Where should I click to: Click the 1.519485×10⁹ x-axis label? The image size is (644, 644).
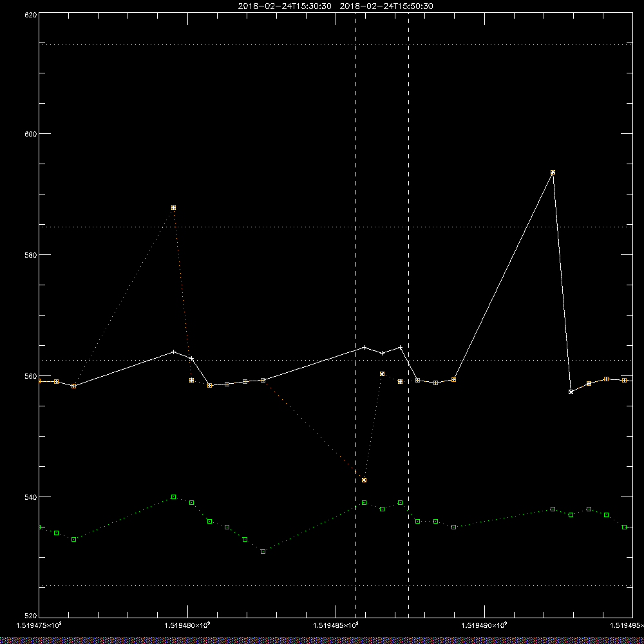click(336, 625)
